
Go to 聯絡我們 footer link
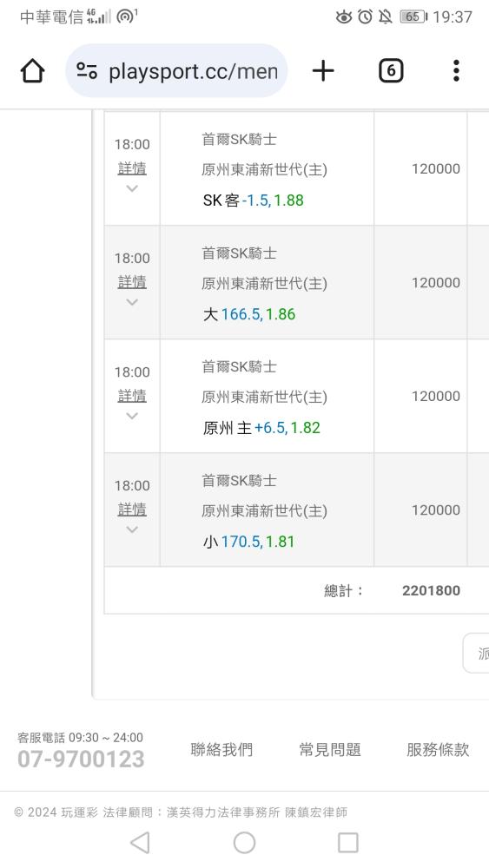[221, 750]
